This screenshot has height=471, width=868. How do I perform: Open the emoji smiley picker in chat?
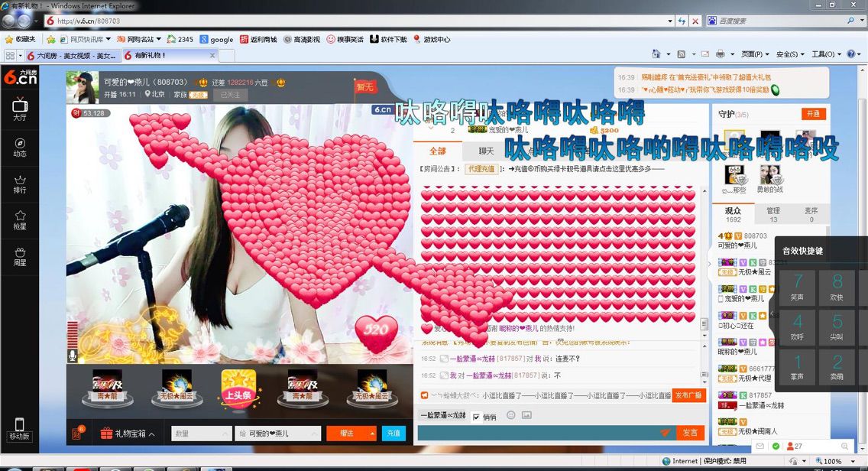511,415
